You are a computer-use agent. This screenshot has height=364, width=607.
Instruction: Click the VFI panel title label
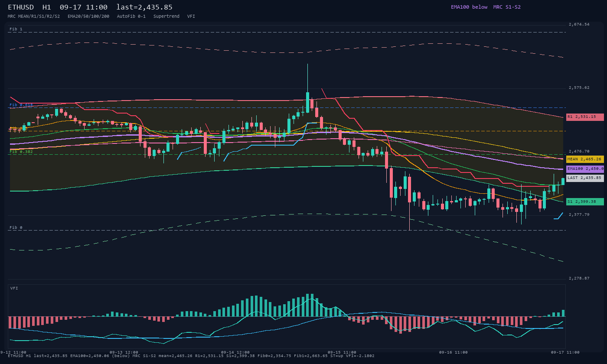pos(14,288)
